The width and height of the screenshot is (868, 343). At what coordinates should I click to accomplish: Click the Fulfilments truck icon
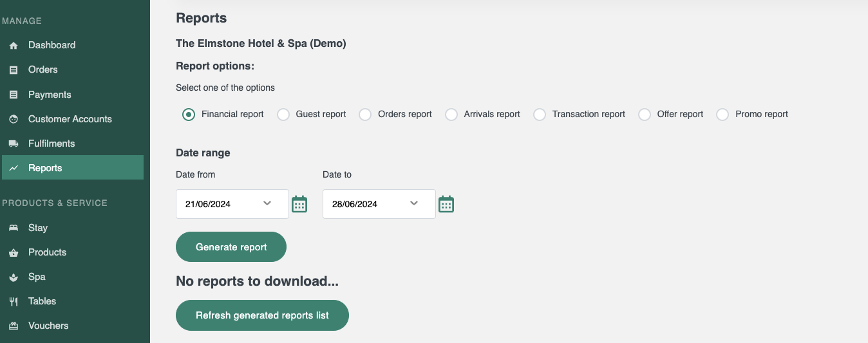pos(14,144)
